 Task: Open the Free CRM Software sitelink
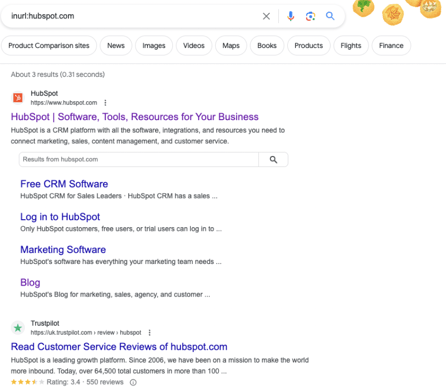pyautogui.click(x=64, y=184)
